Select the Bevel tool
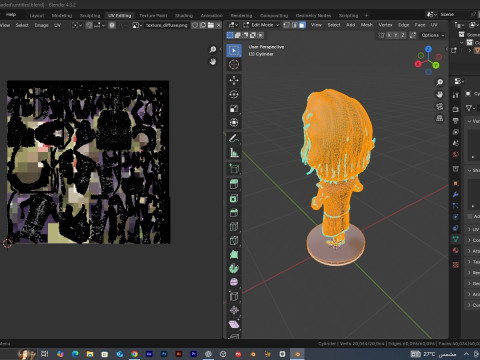This screenshot has height=360, width=480. click(x=234, y=213)
